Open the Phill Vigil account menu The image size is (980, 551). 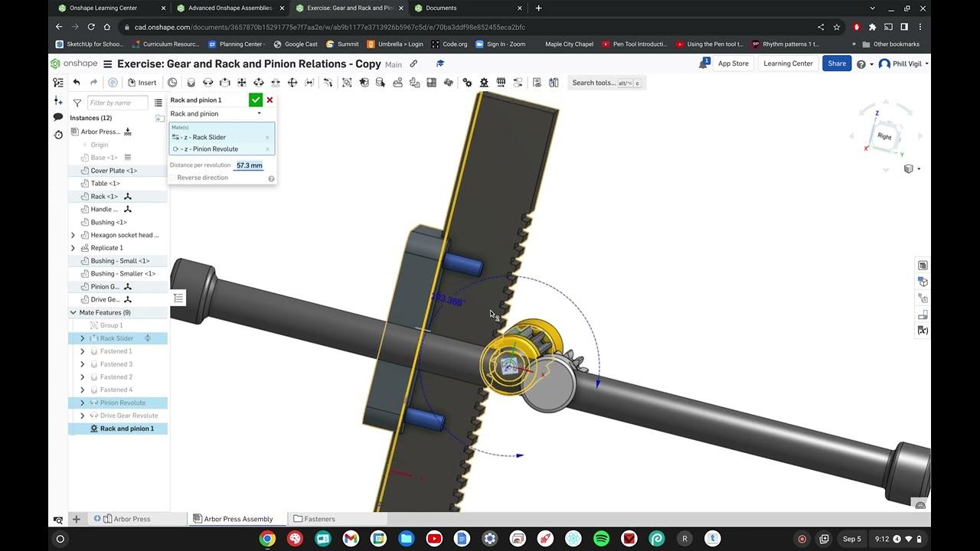[904, 64]
